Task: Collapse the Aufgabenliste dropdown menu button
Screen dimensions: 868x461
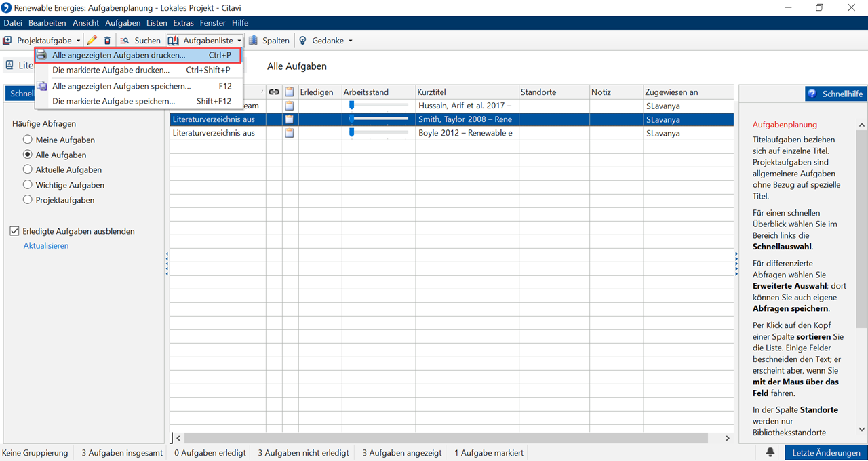Action: (x=205, y=41)
